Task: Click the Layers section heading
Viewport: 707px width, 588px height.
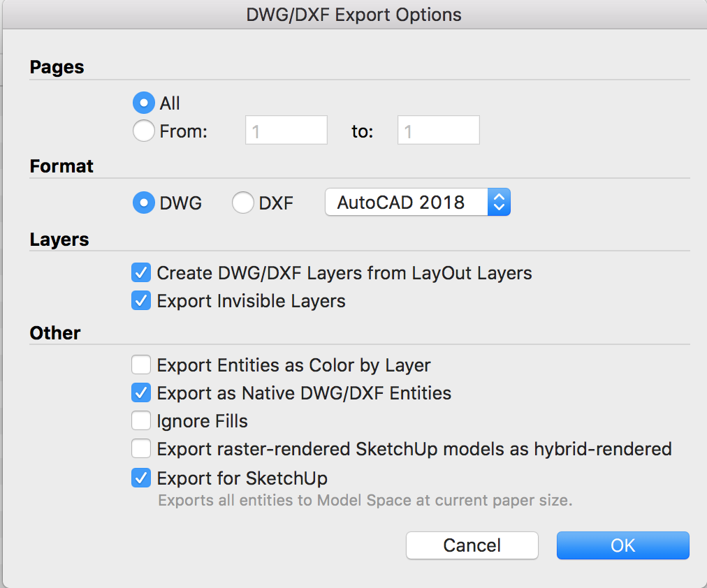Action: pyautogui.click(x=59, y=240)
